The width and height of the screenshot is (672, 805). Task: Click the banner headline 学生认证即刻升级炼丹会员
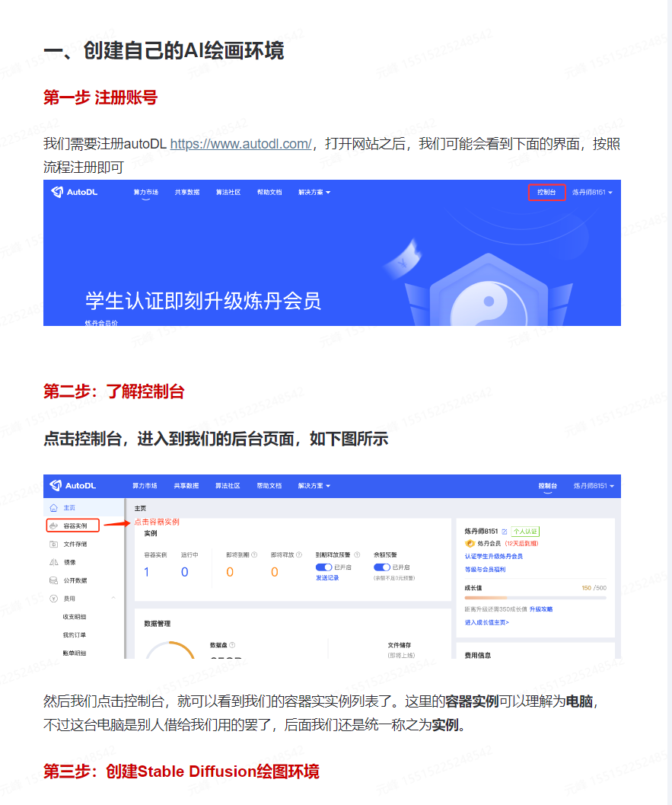203,301
